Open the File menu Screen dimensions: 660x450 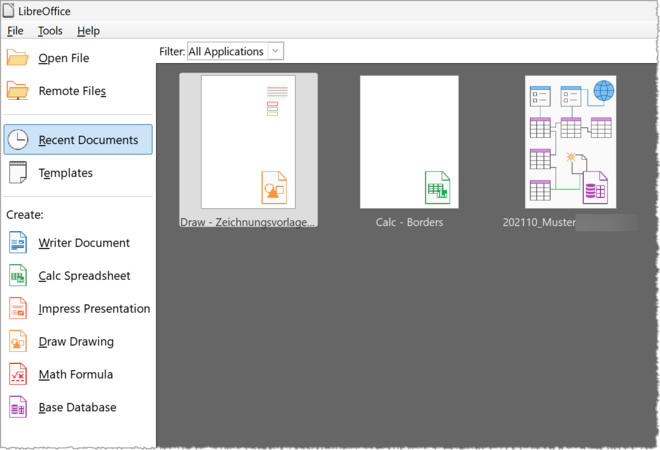15,31
